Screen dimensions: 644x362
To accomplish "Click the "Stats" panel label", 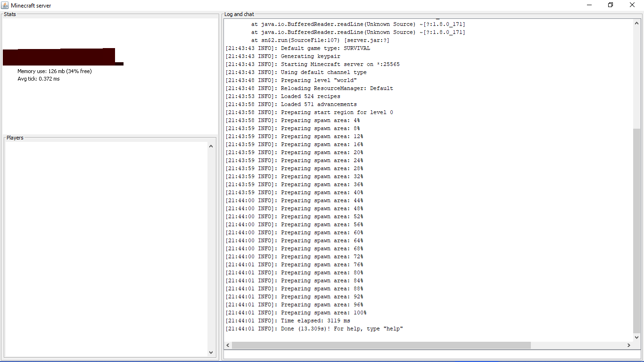I will [10, 14].
